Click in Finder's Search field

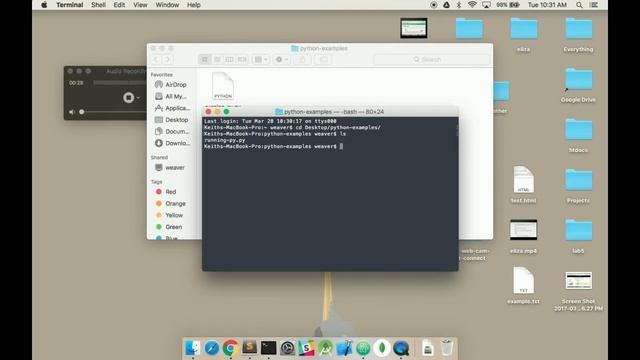(x=432, y=60)
